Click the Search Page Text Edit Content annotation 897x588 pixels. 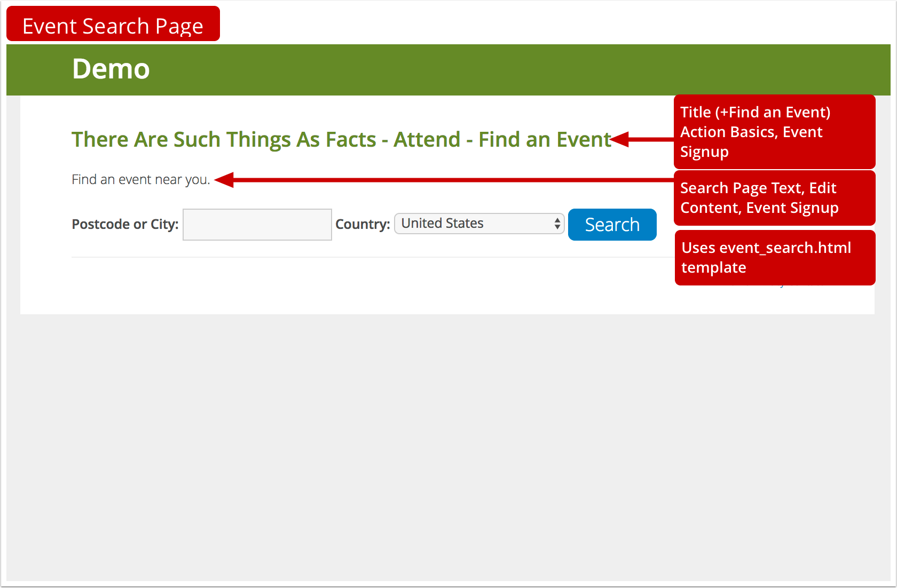(x=774, y=197)
